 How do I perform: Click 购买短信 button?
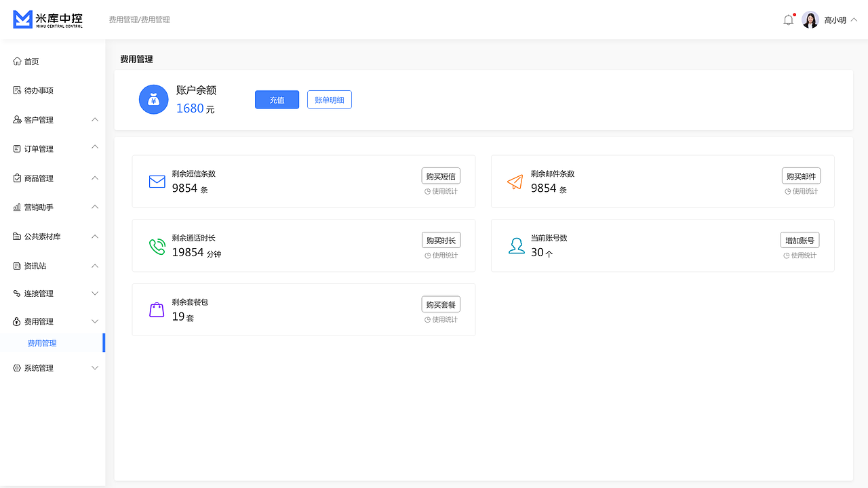[x=441, y=176]
